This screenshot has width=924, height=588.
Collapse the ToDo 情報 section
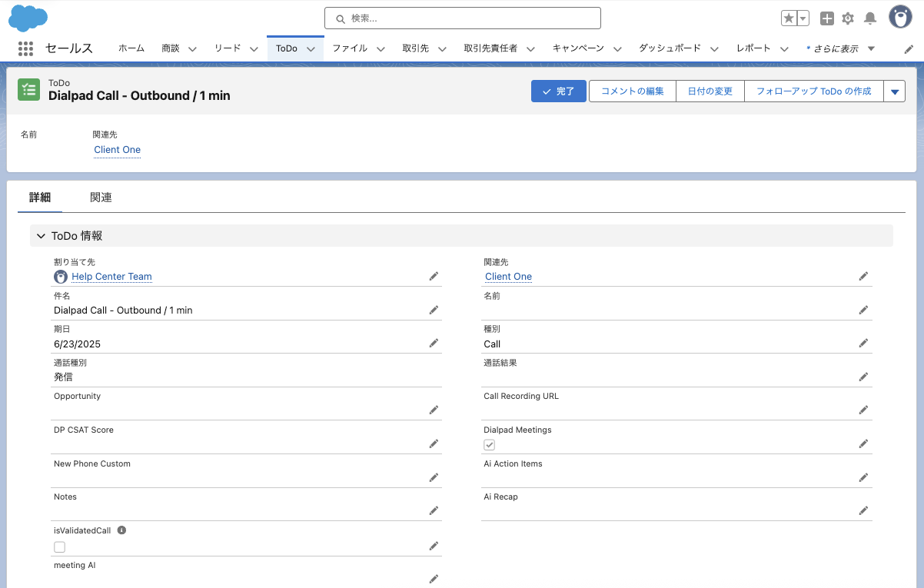click(42, 236)
